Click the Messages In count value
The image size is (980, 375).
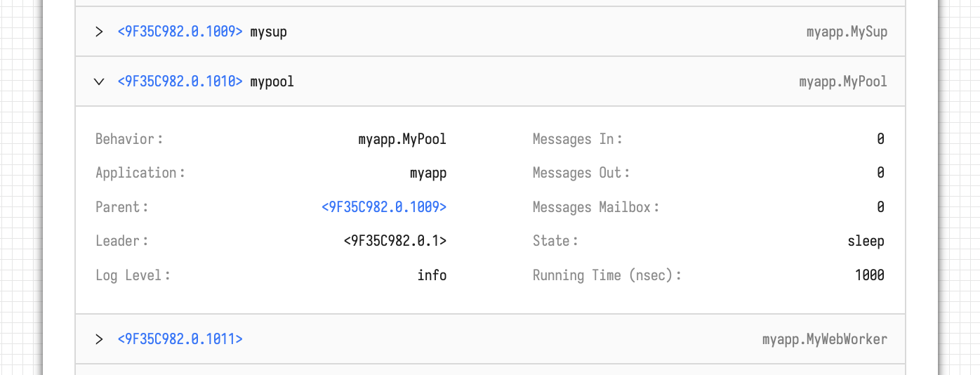click(x=880, y=139)
